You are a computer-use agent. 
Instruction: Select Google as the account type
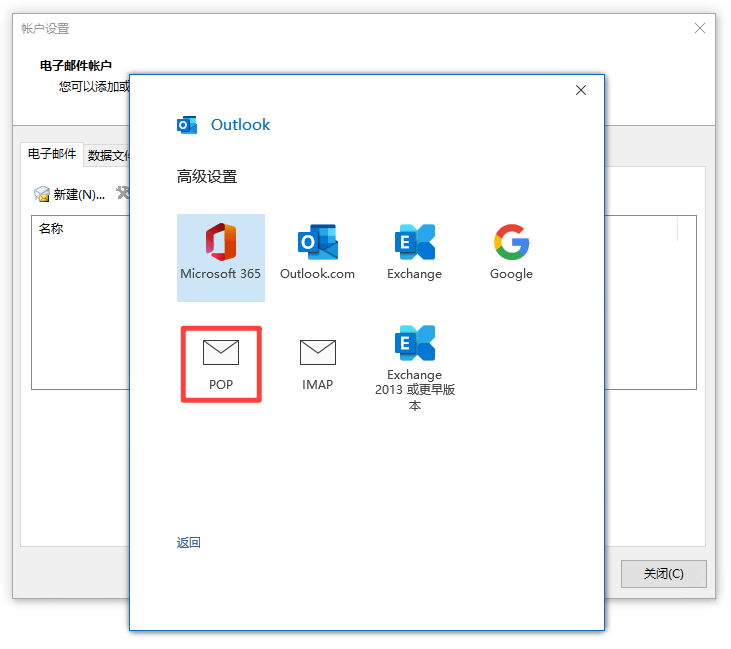pos(511,252)
